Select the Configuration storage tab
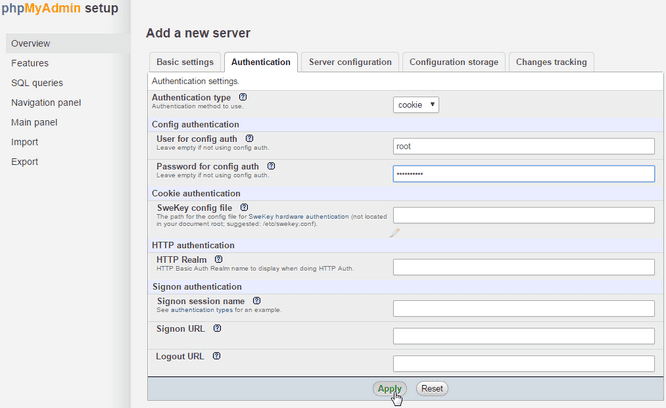The image size is (666, 408). coord(453,62)
